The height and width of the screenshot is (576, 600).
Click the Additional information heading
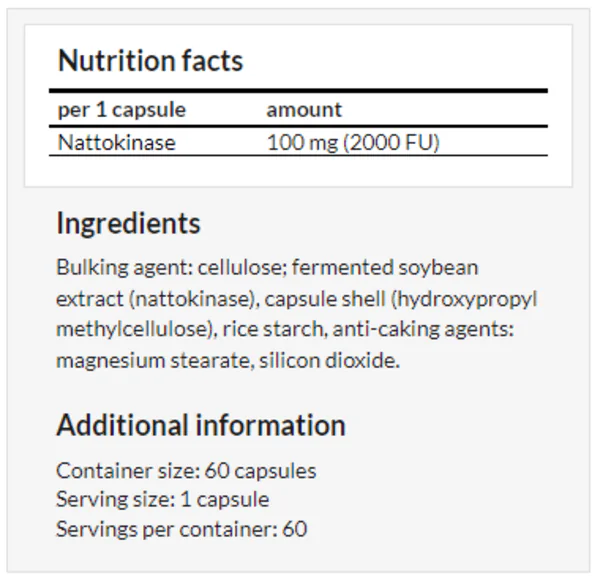point(201,425)
